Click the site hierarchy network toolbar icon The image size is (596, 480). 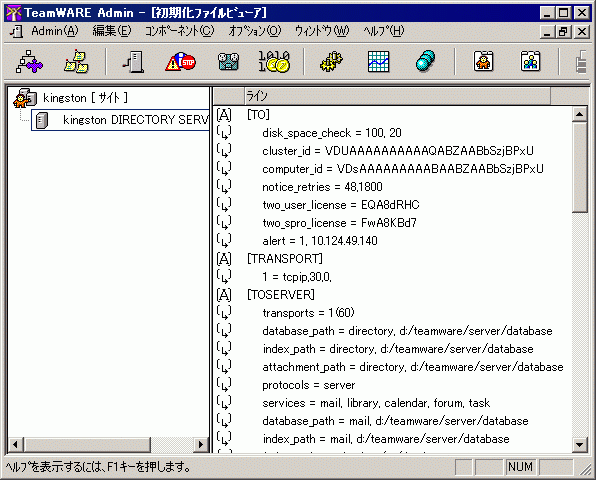coord(29,62)
